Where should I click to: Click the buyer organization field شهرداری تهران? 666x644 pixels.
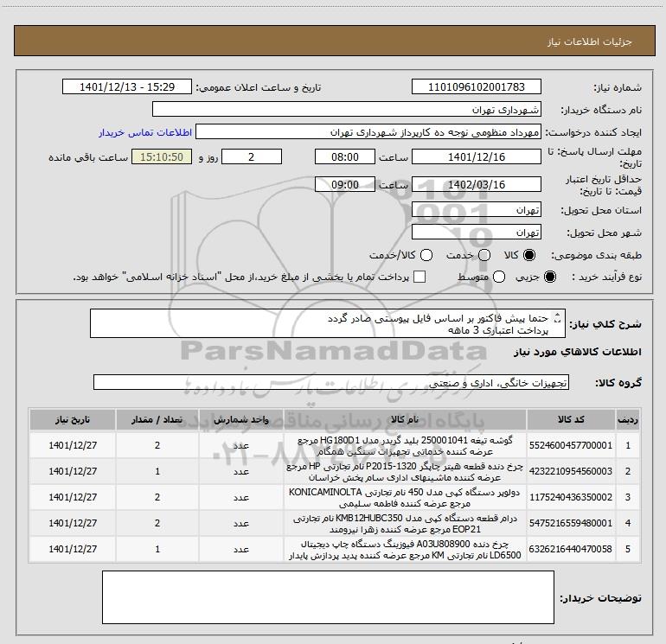pos(347,109)
